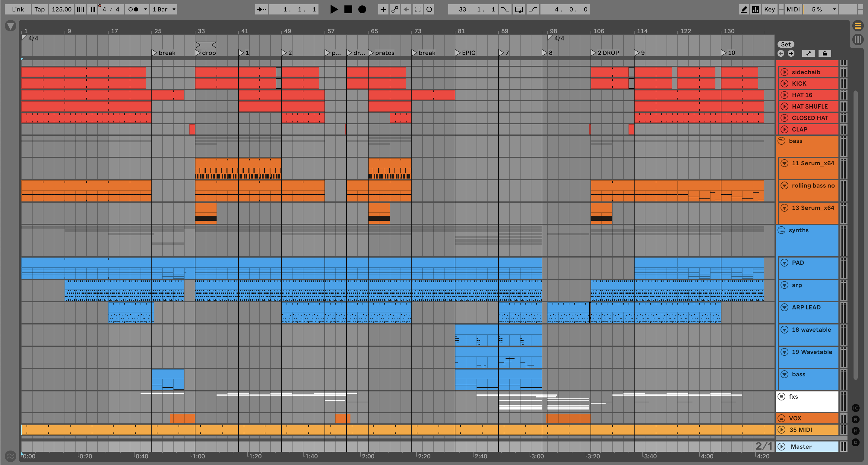Image resolution: width=868 pixels, height=465 pixels.
Task: Open Key map mode
Action: (769, 9)
